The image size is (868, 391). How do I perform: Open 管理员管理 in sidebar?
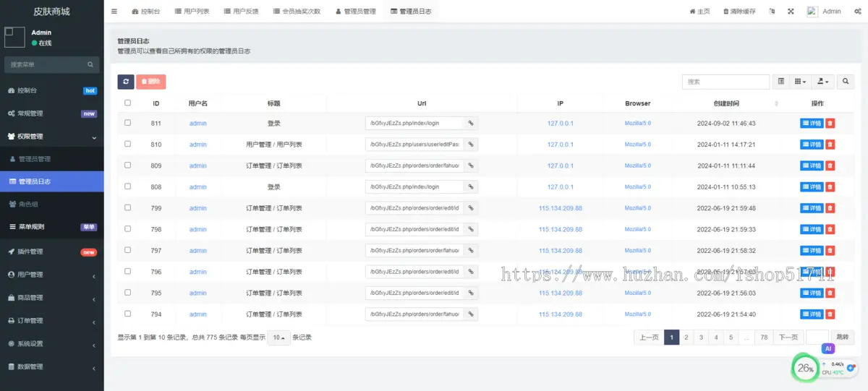pyautogui.click(x=52, y=159)
